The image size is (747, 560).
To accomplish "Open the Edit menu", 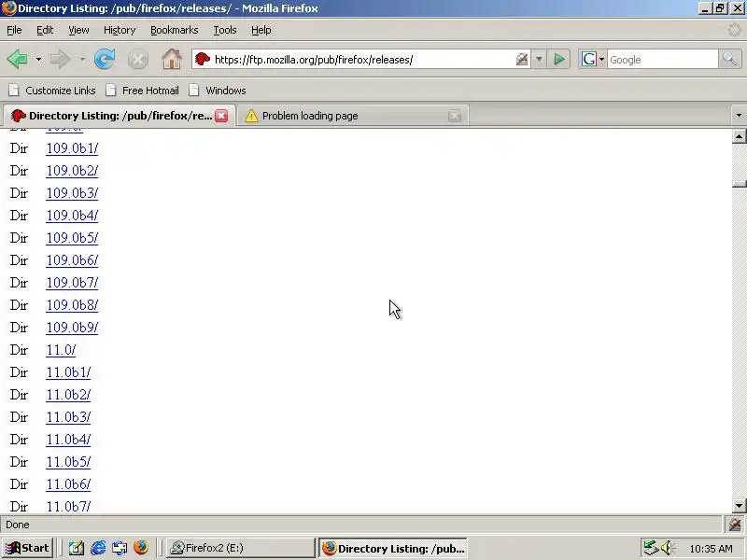I will pyautogui.click(x=45, y=30).
